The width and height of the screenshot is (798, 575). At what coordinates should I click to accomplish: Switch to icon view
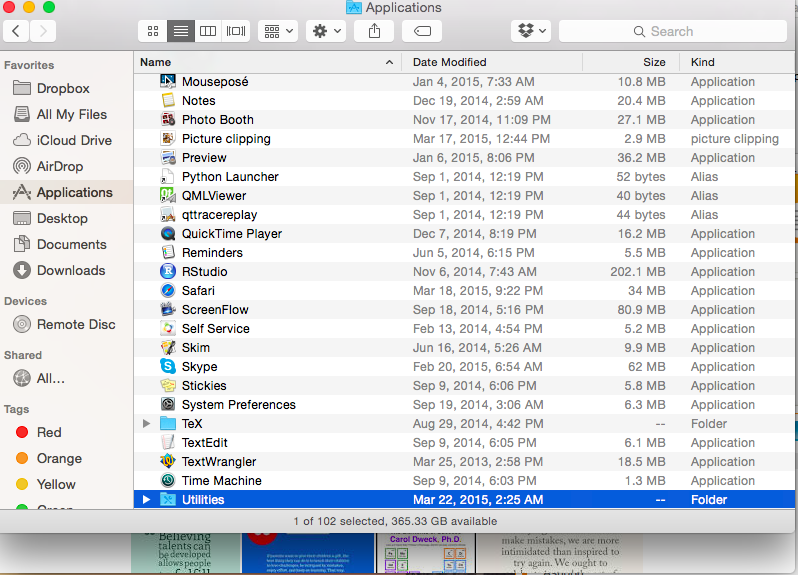(153, 32)
